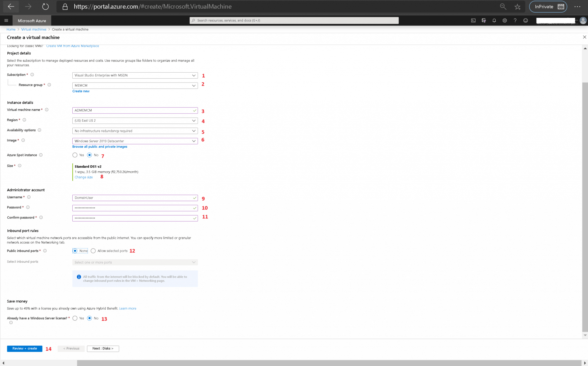Go back with the browser back arrow

tap(11, 6)
